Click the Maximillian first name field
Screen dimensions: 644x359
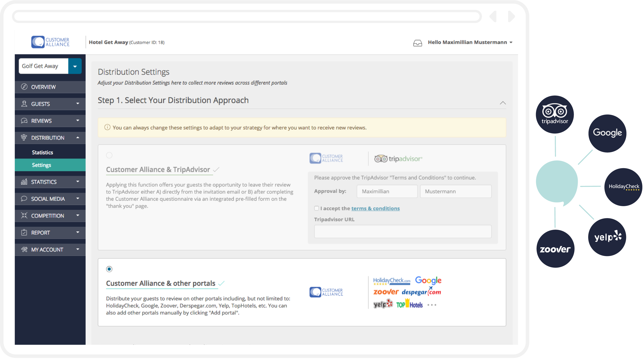[x=387, y=191]
